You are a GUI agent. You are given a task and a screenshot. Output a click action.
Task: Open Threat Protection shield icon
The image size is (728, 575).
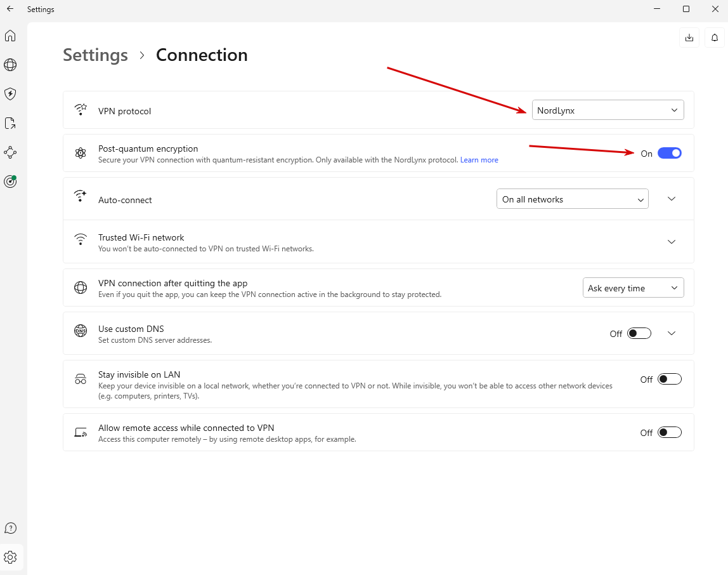point(10,94)
